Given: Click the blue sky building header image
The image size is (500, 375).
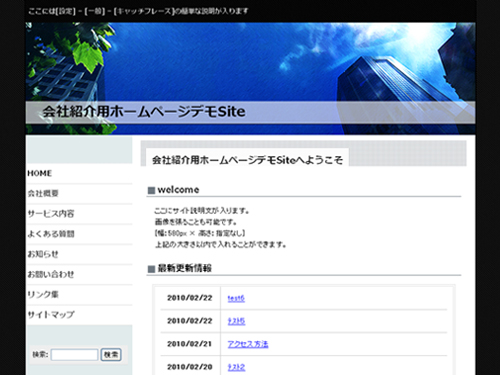Looking at the screenshot, I should 251,79.
